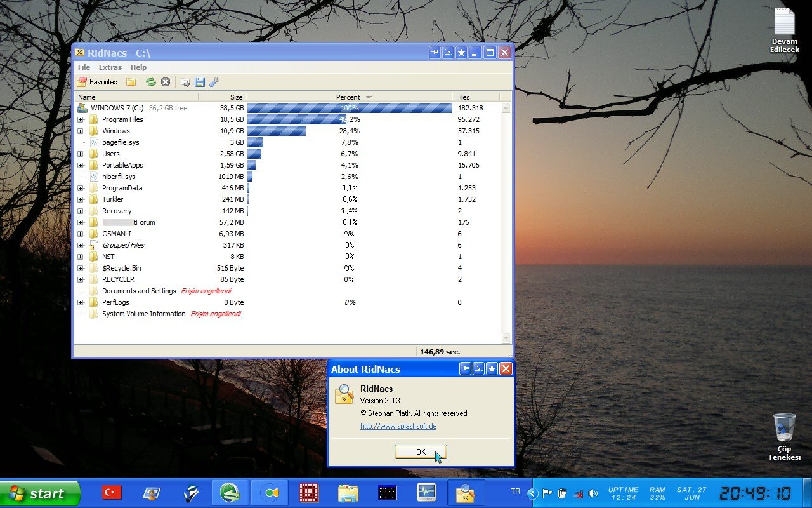Click the export arrow toolbar icon

[x=185, y=82]
